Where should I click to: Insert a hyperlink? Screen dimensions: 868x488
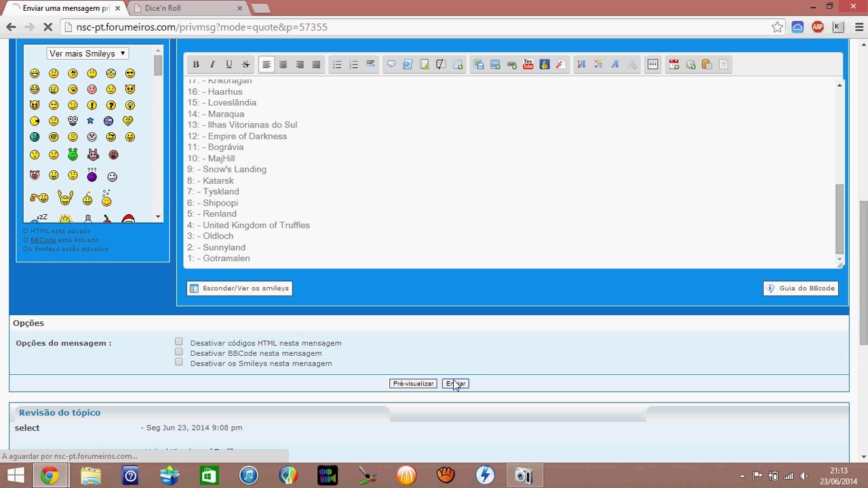point(512,64)
